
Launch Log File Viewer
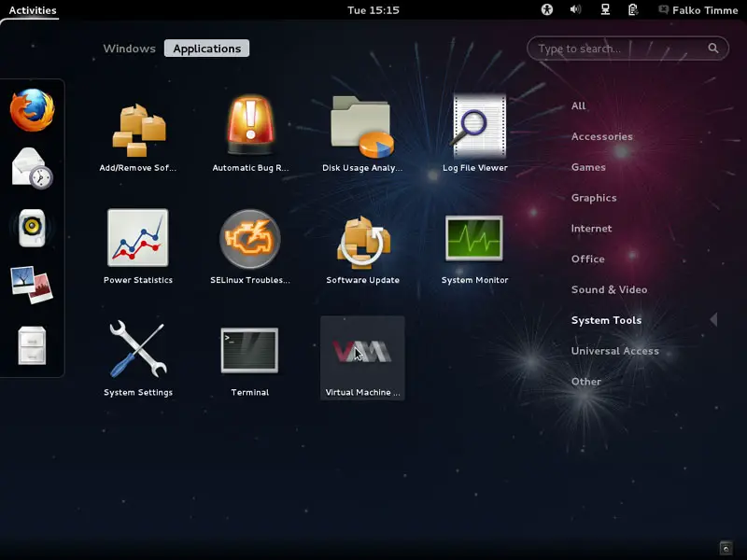475,131
